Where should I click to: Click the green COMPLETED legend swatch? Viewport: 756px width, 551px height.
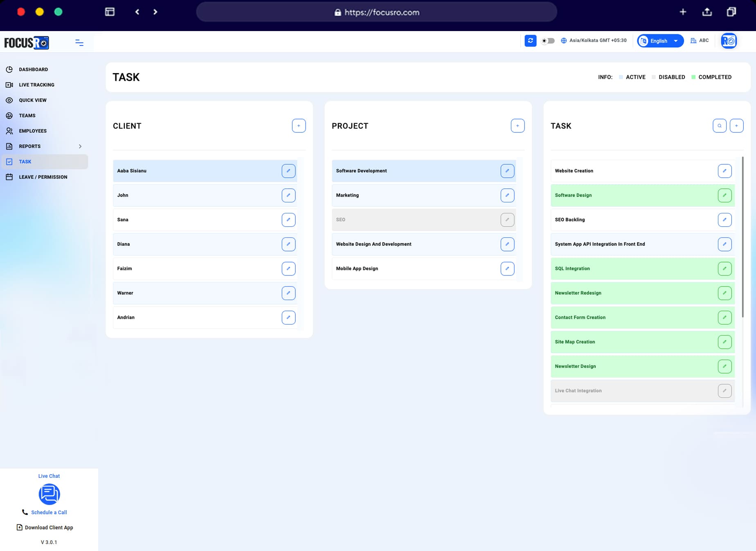[693, 77]
